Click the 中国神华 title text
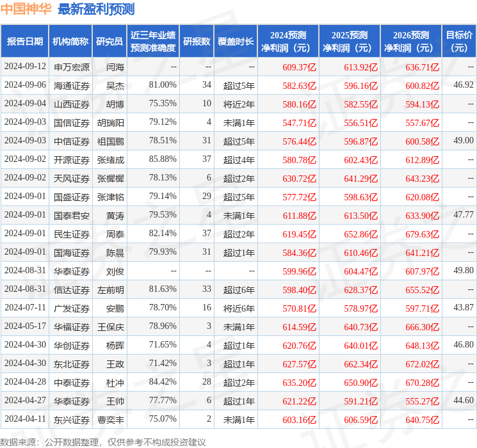This screenshot has height=448, width=477. 26,9
